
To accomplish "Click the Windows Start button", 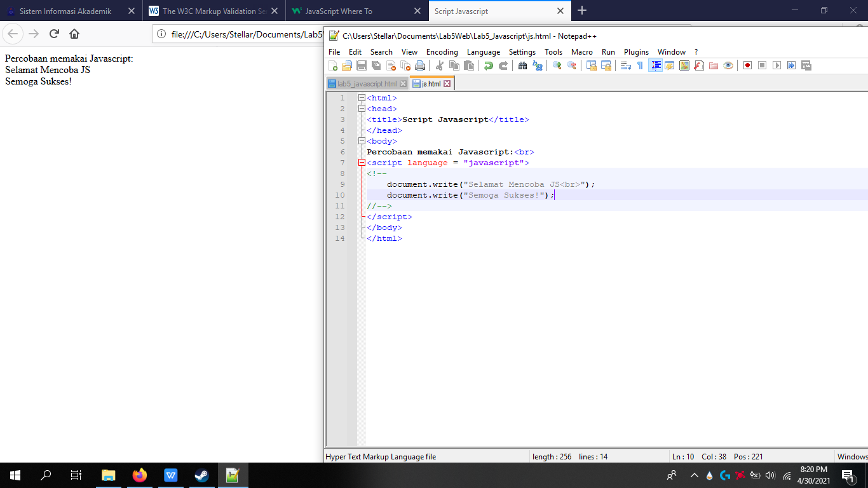I will coord(15,475).
